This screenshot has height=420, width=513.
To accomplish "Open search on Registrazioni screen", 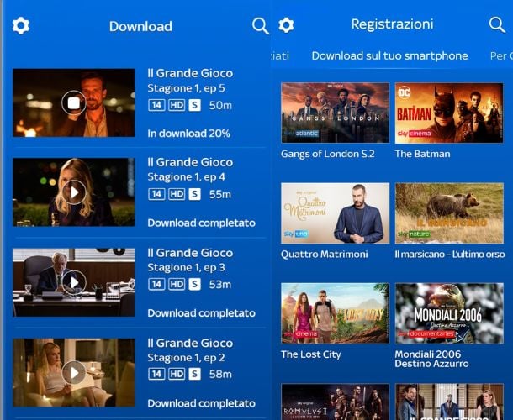I will coord(497,25).
